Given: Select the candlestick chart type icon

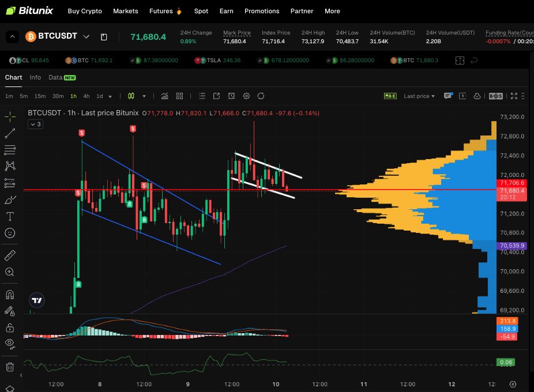Looking at the screenshot, I should [131, 96].
